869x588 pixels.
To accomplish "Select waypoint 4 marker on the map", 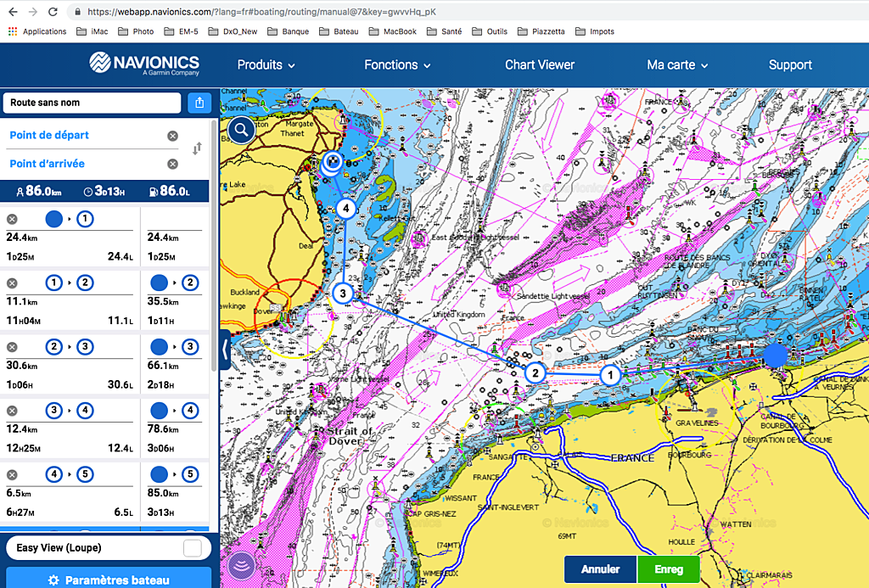I will coord(346,209).
